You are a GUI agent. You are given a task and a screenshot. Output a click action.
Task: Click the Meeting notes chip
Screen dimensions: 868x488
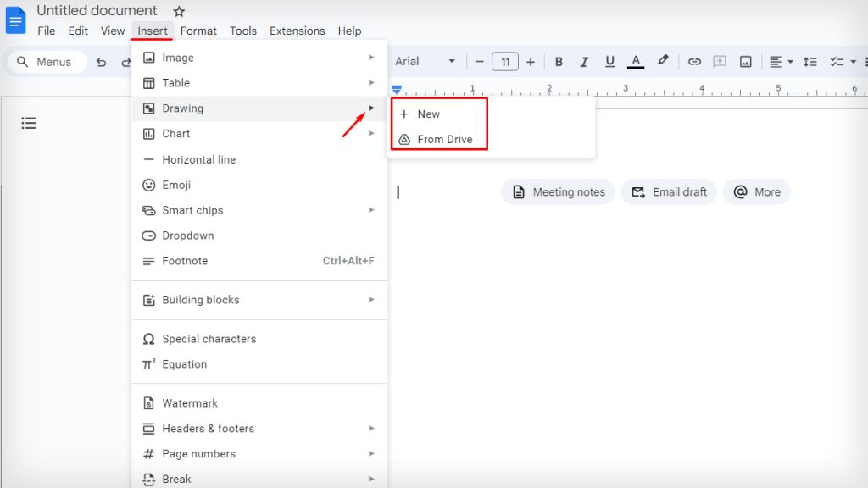click(x=558, y=192)
